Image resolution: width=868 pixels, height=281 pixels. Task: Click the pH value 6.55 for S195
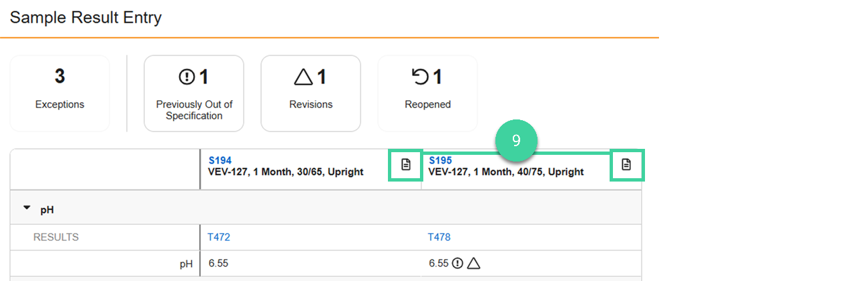438,264
